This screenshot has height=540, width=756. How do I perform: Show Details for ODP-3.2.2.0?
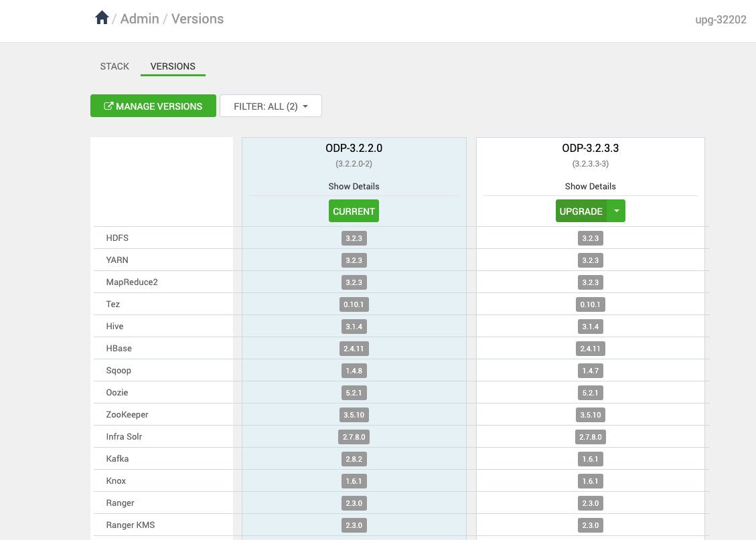(x=354, y=186)
